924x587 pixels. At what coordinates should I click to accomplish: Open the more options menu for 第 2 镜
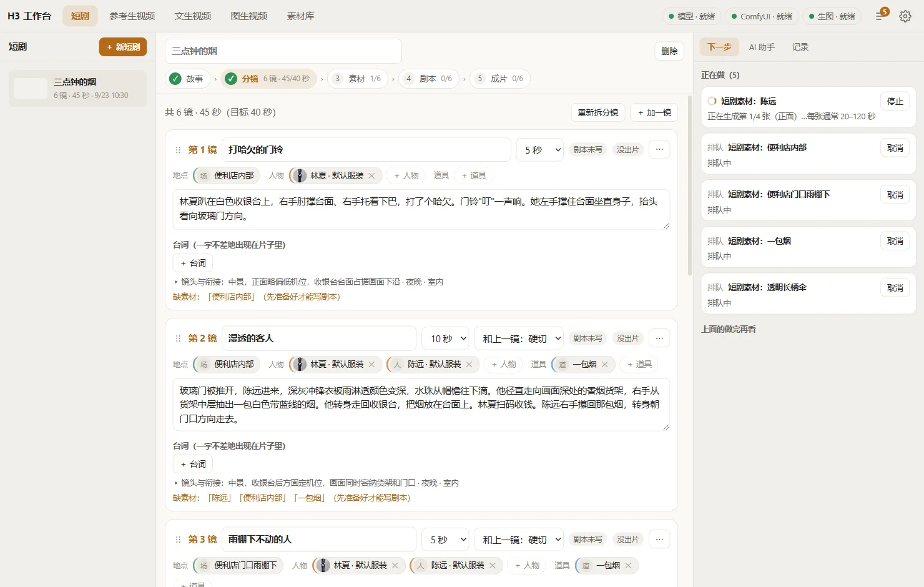pos(659,338)
